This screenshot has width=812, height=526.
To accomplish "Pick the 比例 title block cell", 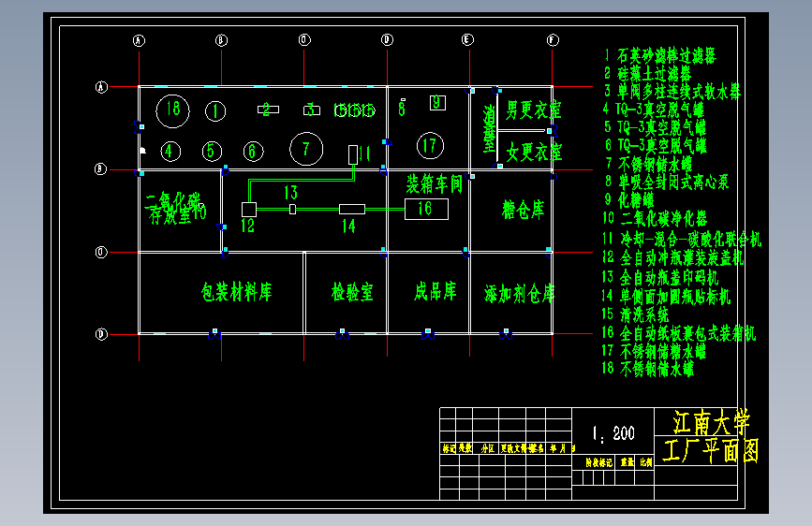I will click(x=646, y=462).
